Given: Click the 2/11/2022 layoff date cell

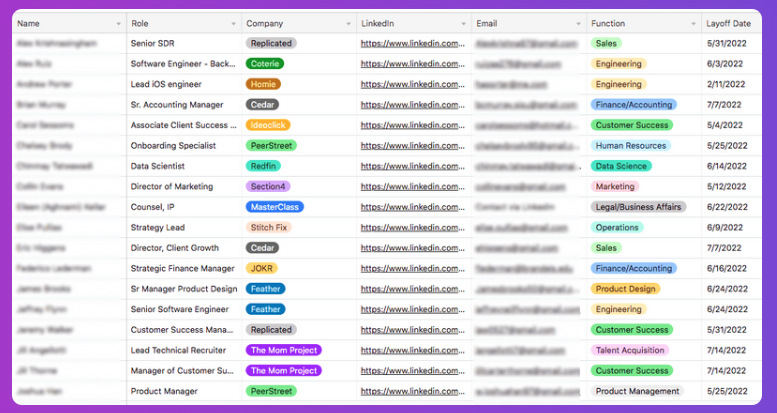Looking at the screenshot, I should tap(731, 84).
